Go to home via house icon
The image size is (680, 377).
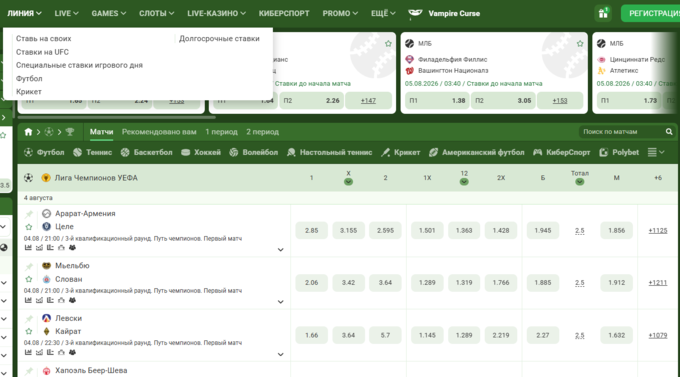pyautogui.click(x=28, y=132)
